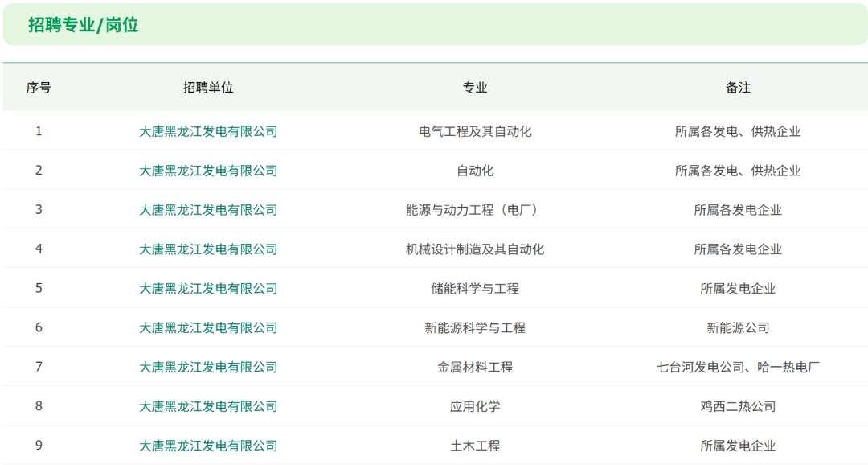Click the 新能源科学与工程 major entry
868x465 pixels.
coord(475,328)
